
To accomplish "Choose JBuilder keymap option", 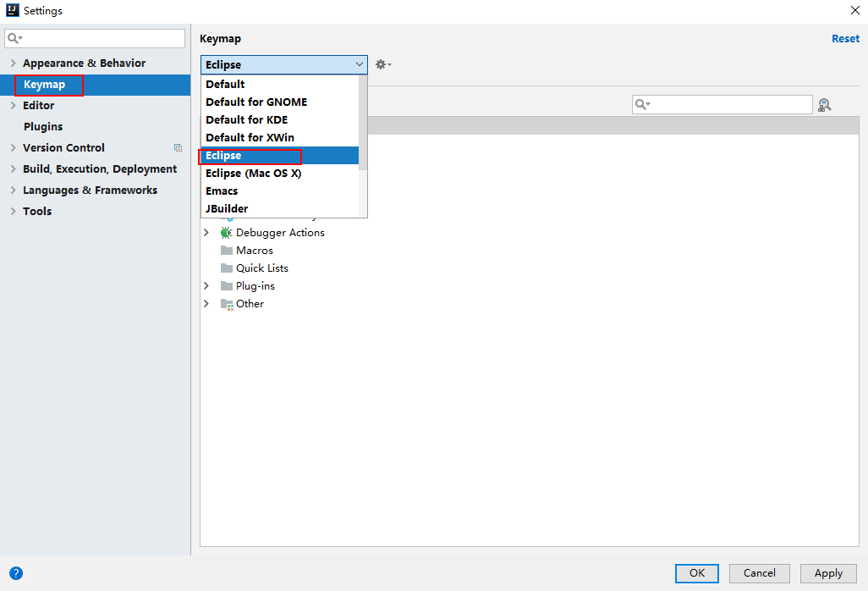I will click(x=279, y=209).
